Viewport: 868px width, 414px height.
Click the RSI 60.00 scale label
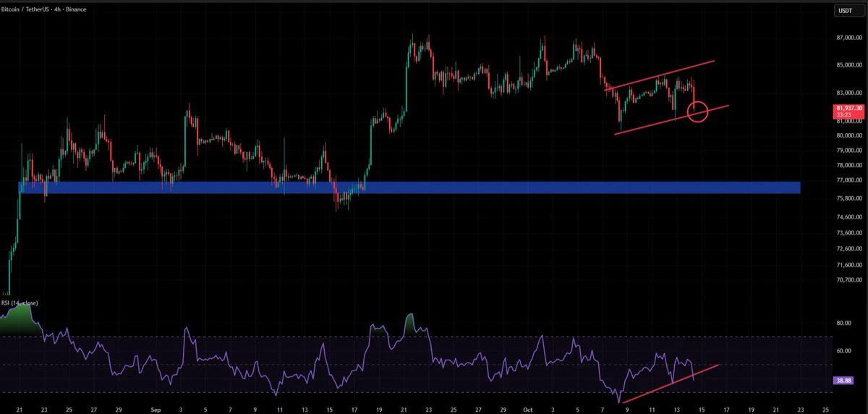(x=843, y=351)
